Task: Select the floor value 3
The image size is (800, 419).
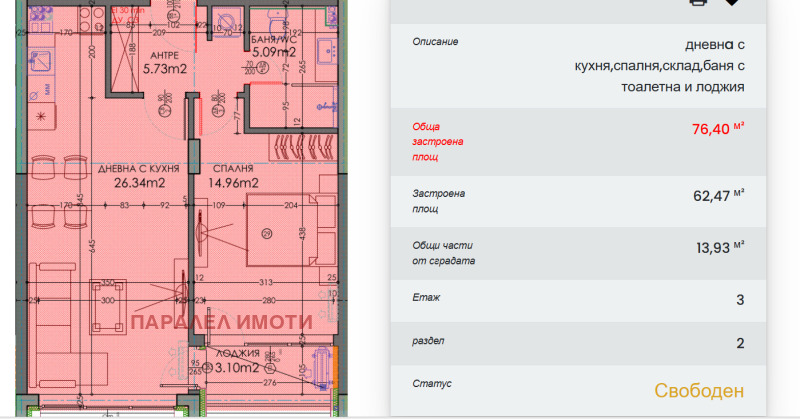Action: (740, 300)
